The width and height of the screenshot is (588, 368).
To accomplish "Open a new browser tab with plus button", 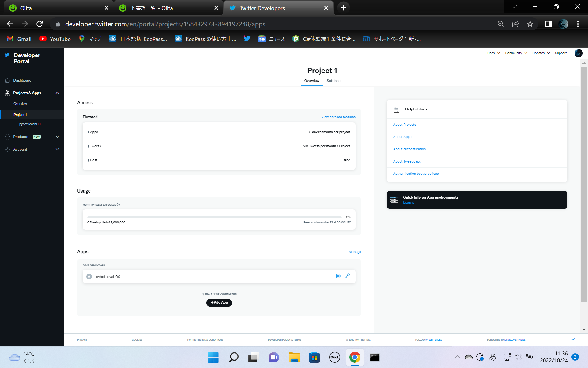I will click(344, 8).
